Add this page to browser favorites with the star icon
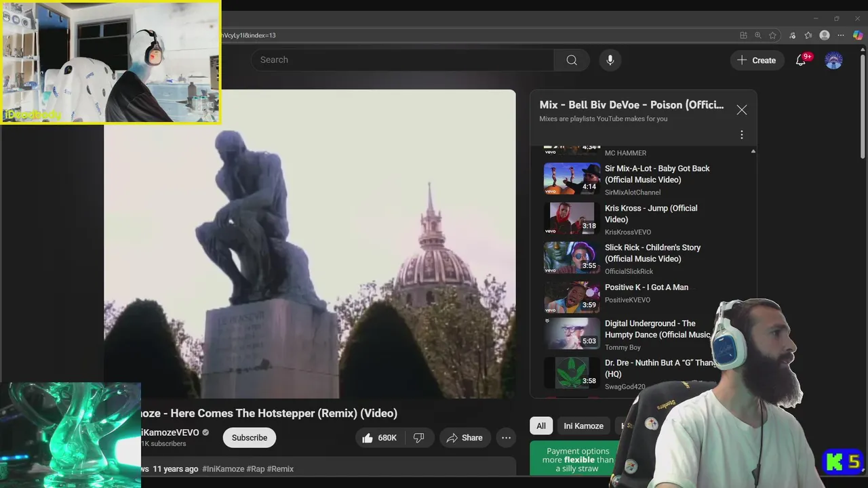The image size is (868, 488). click(x=772, y=35)
